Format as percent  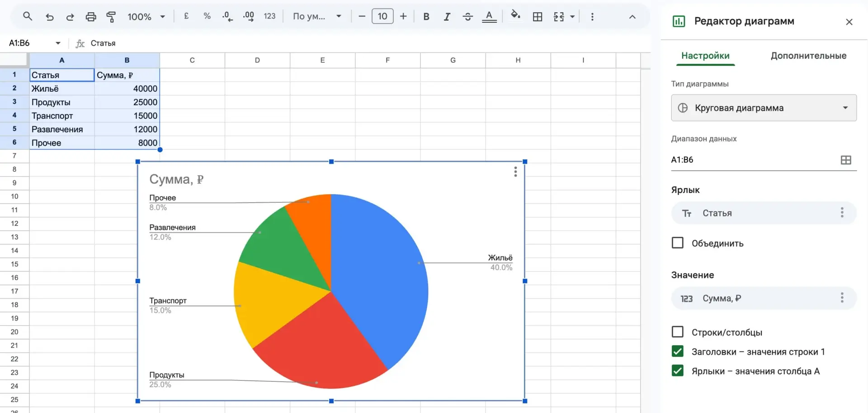(x=207, y=16)
